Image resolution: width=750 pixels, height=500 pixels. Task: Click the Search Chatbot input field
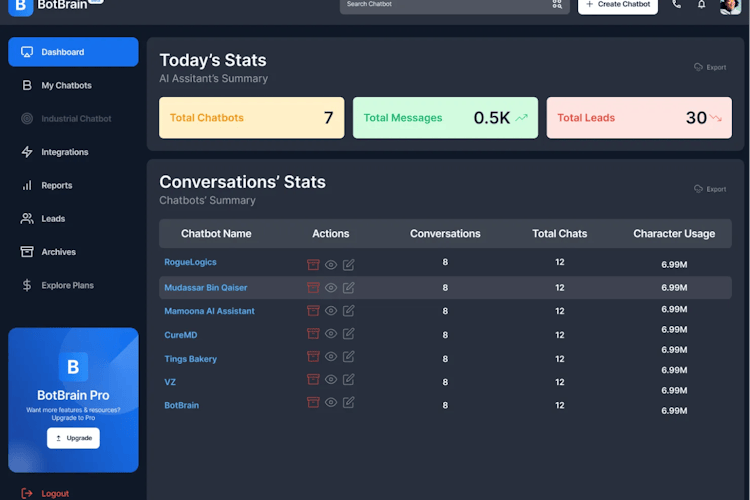(x=445, y=5)
